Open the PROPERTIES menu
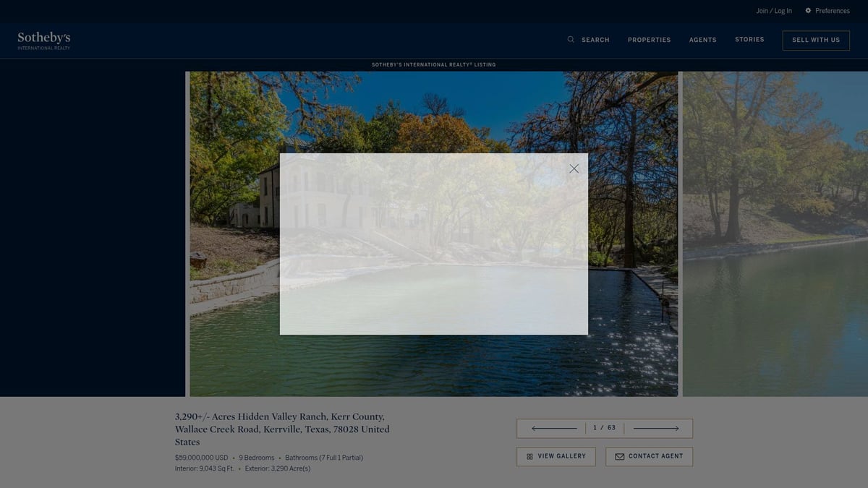This screenshot has height=488, width=868. coord(649,40)
